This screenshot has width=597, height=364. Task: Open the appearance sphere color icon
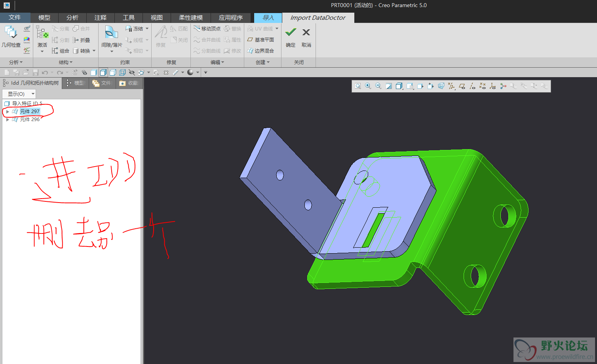[190, 72]
